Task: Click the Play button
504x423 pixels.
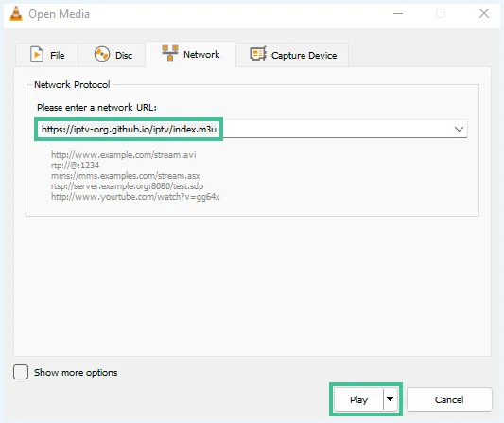Action: (x=358, y=399)
